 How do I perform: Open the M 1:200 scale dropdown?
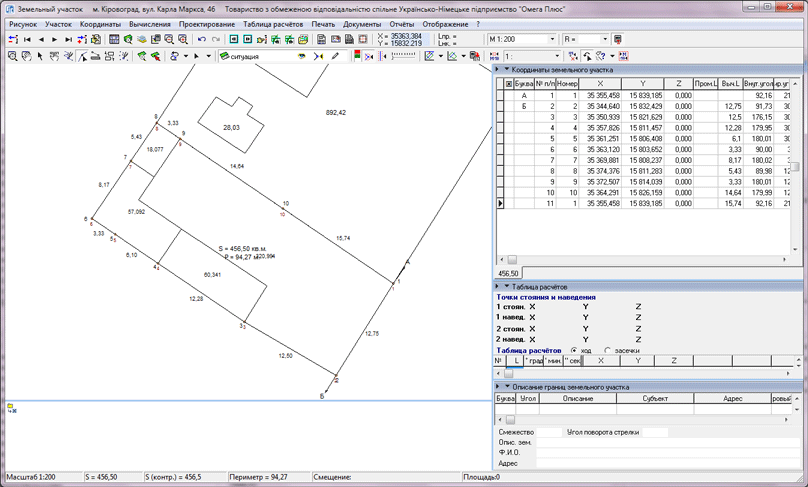tap(552, 40)
